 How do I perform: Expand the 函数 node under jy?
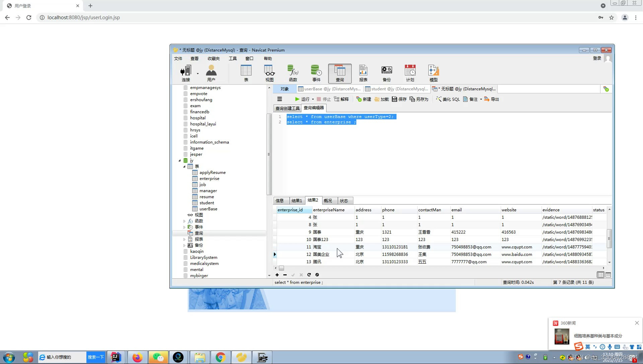[184, 221]
